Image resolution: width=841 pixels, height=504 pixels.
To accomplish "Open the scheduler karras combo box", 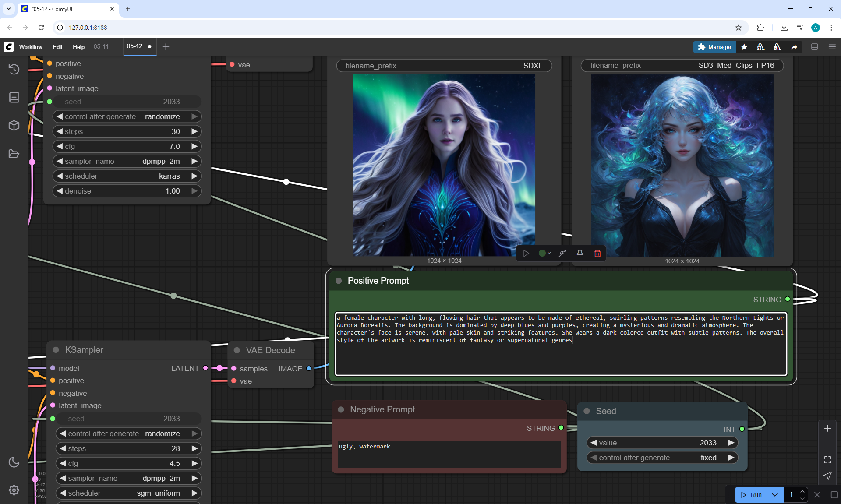I will [127, 176].
